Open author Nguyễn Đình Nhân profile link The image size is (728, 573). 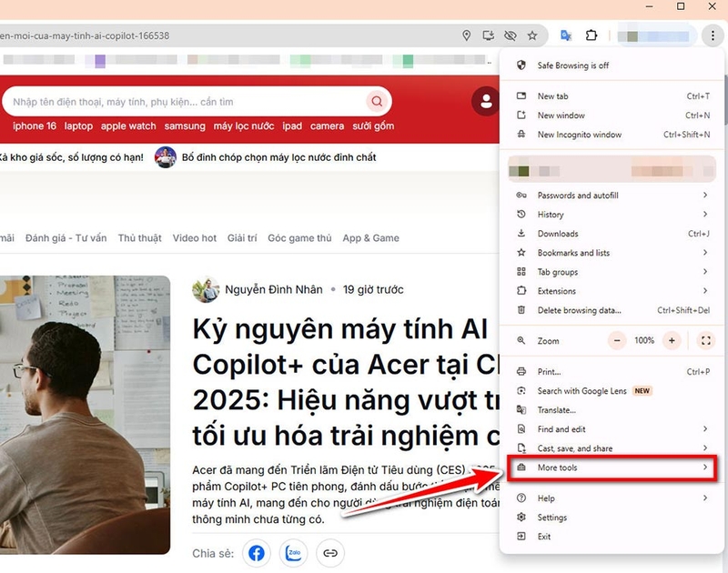pyautogui.click(x=274, y=289)
